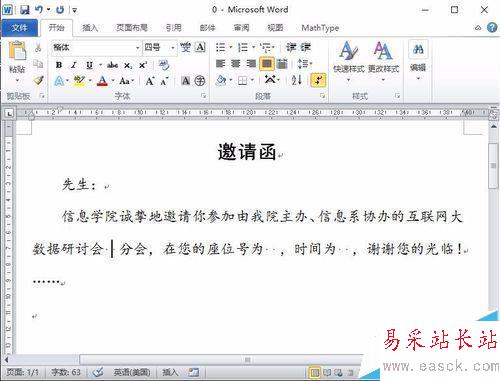Toggle the show paragraph marks button

click(x=318, y=80)
